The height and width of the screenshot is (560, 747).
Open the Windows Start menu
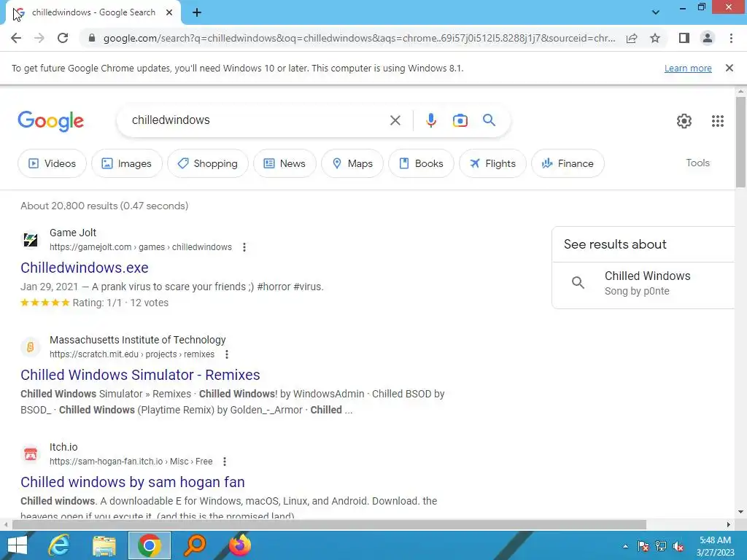click(x=18, y=545)
